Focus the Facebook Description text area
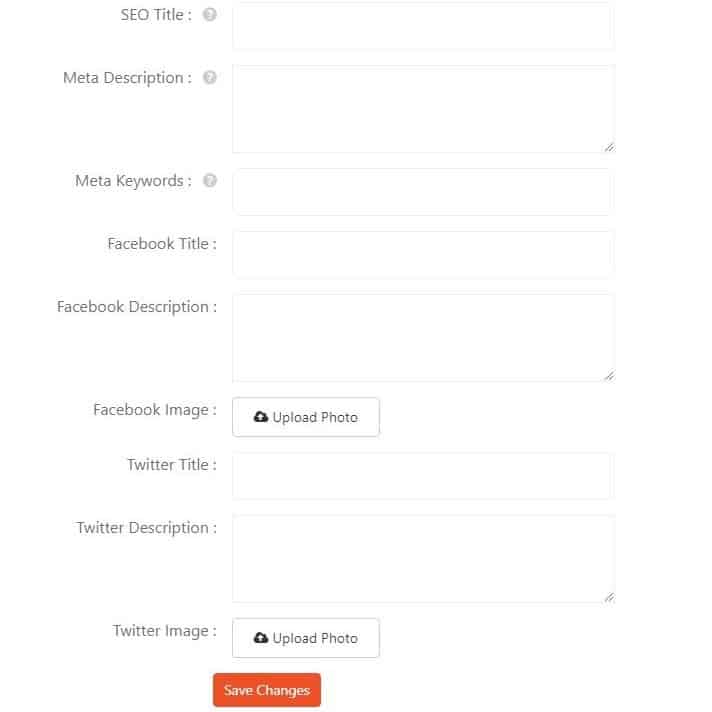The height and width of the screenshot is (712, 712). click(424, 338)
